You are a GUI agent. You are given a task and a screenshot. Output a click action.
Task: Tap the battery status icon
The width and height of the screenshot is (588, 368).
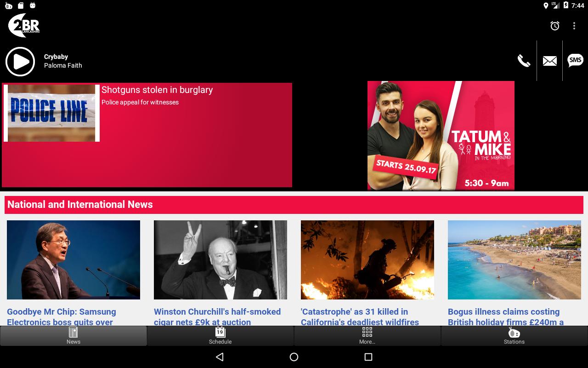coord(566,6)
